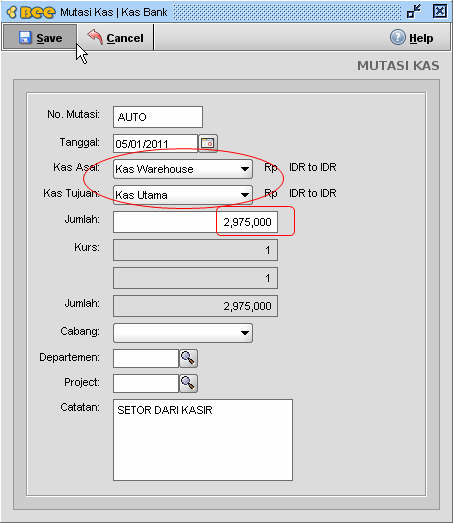Search Project using the magnifier icon
Viewport: 453px width, 523px height.
pos(188,383)
